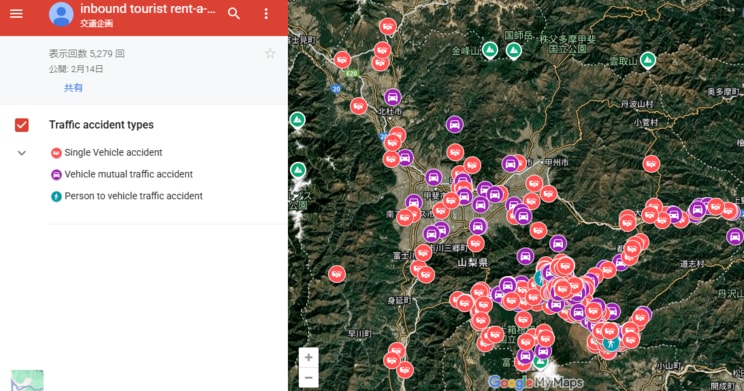Click the map owner profile avatar
744x391 pixels.
[61, 14]
